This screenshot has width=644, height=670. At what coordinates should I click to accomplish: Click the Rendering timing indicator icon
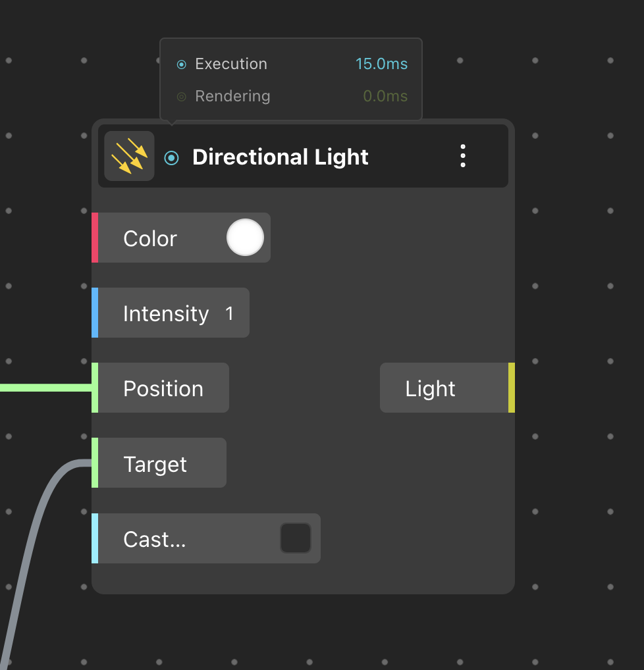pos(181,97)
